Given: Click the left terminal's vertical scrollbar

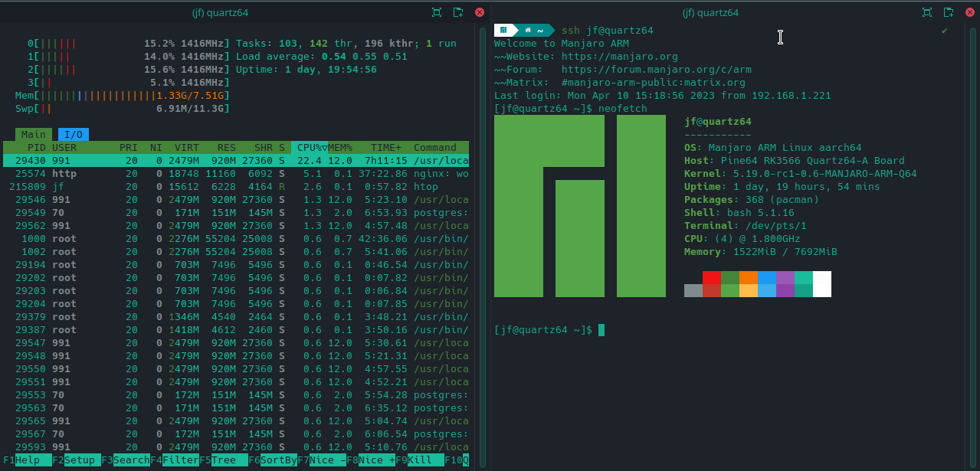Looking at the screenshot, I should coord(483,245).
